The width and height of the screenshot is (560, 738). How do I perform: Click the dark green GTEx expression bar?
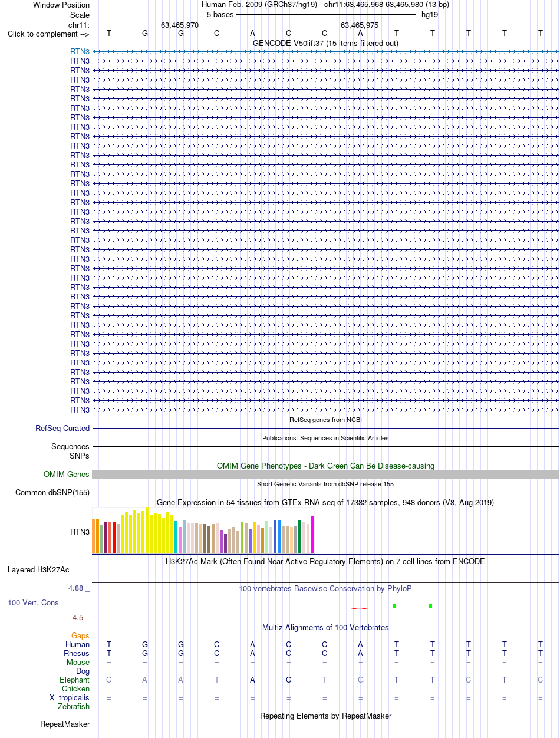pyautogui.click(x=300, y=537)
